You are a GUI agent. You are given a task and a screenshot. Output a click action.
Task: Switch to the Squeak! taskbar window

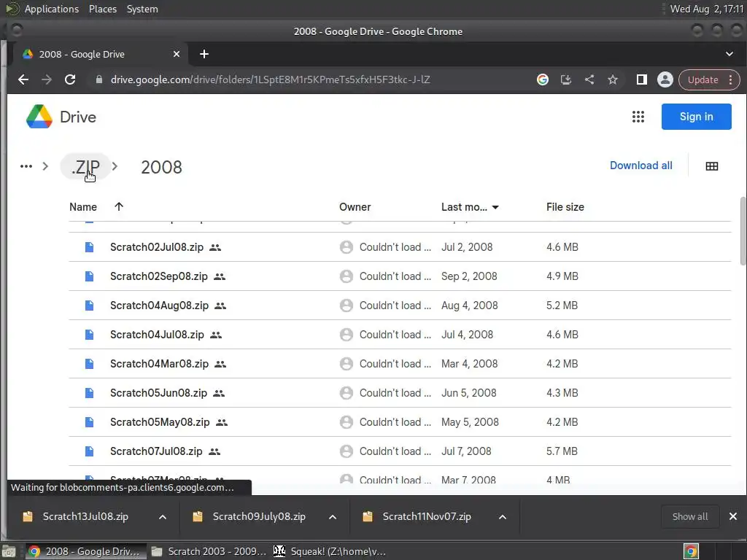pos(330,551)
